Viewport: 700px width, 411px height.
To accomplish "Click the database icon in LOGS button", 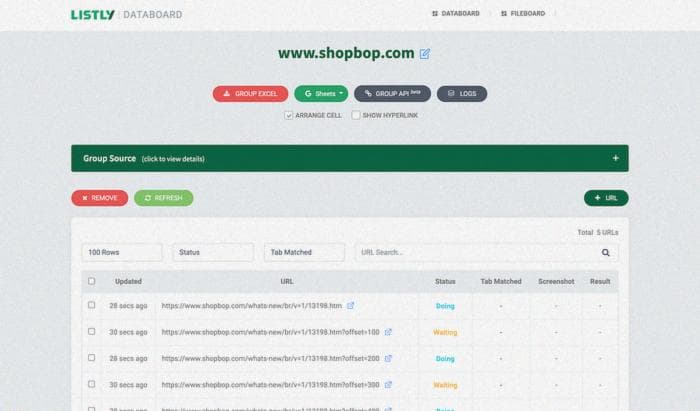I will (451, 93).
